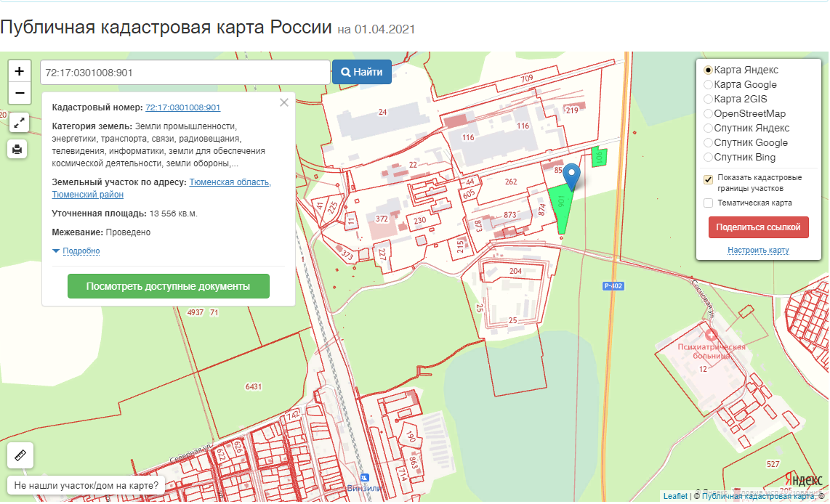Viewport: 830px width, 504px height.
Task: Click parcel 204 on the map
Action: (515, 271)
